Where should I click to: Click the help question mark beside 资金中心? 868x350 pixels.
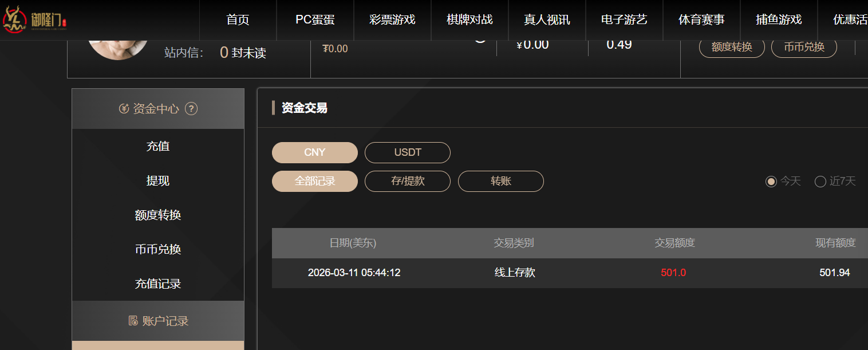(192, 109)
